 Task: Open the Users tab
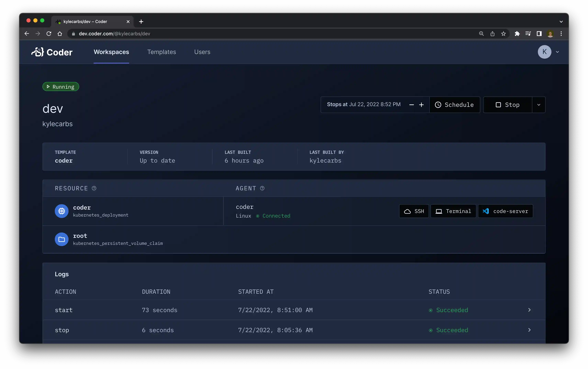click(x=202, y=52)
